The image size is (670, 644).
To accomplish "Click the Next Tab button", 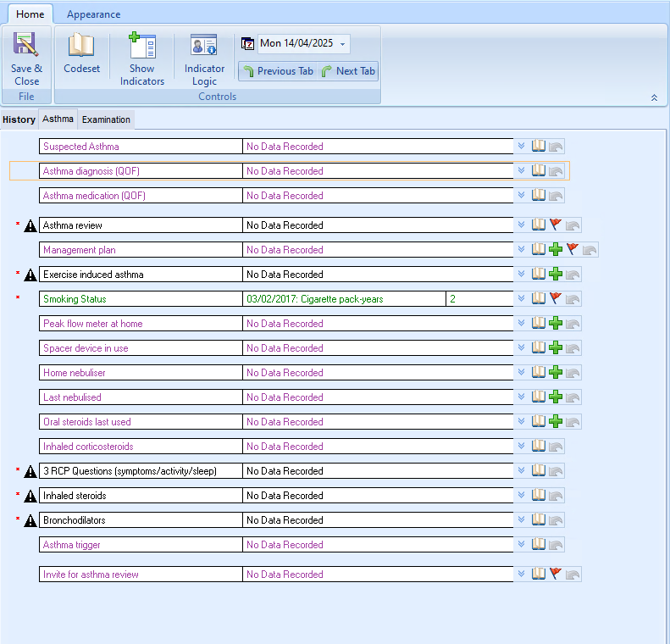I will 348,71.
